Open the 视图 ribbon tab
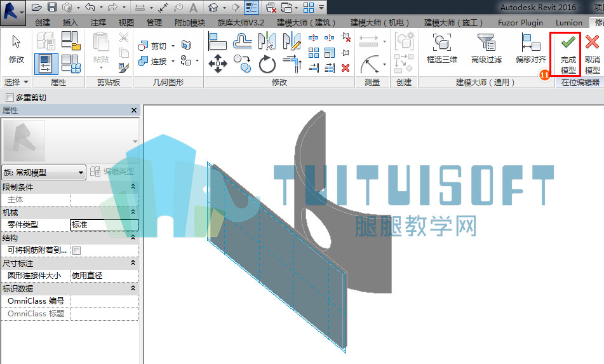Viewport: 604px width, 364px height. (126, 23)
